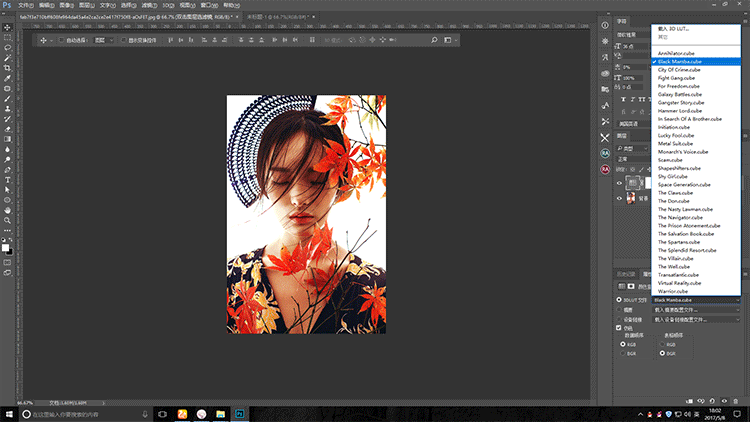The width and height of the screenshot is (750, 422).
Task: Select the Zoom magnifier tool in left toolbar
Action: coord(7,221)
